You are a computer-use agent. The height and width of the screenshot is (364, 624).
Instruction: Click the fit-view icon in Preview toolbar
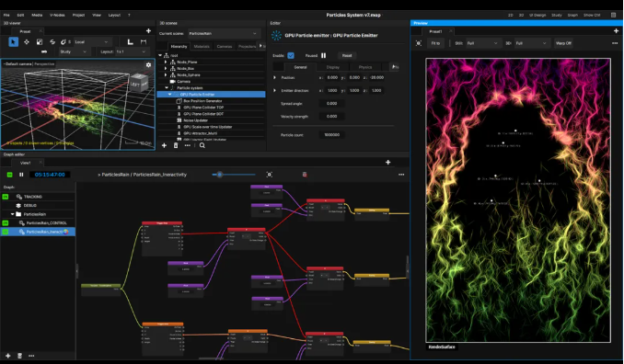tap(419, 43)
